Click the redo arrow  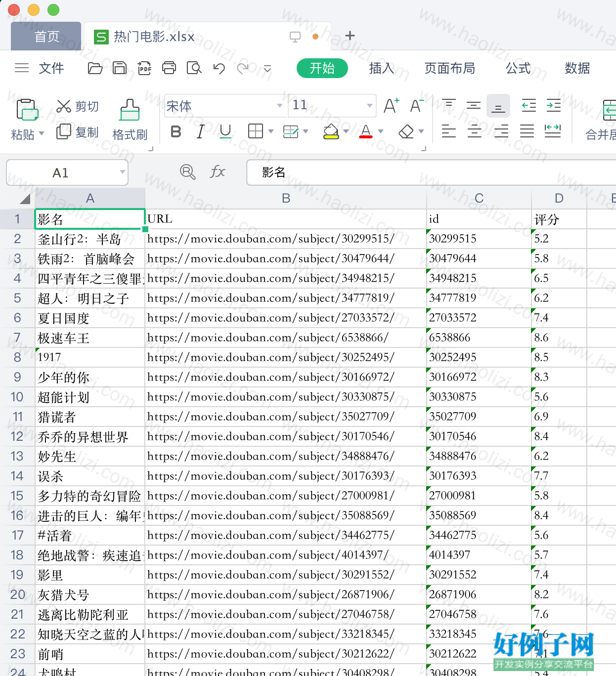pos(243,68)
